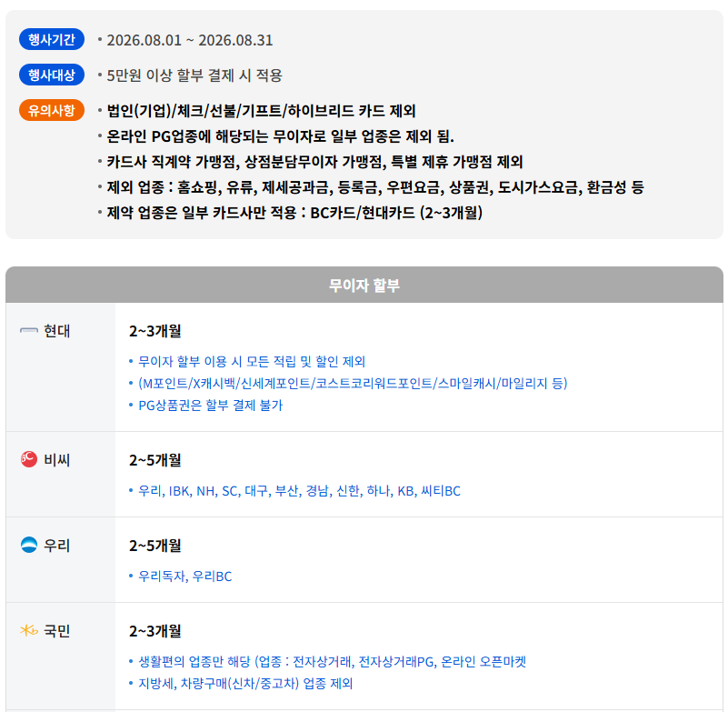728x712 pixels.
Task: Click the 지방세, 차량구매 업종 제외 note
Action: pyautogui.click(x=245, y=683)
